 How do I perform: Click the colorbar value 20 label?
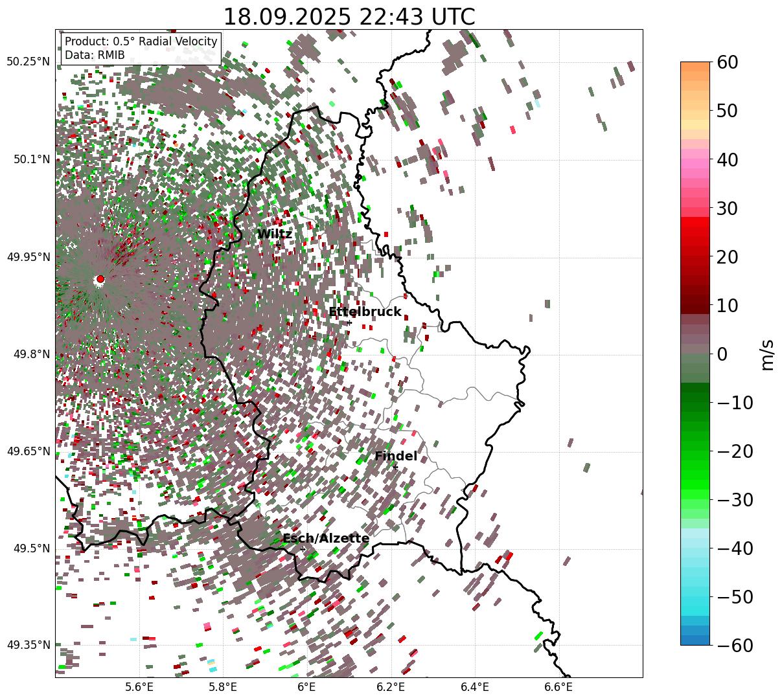727,256
